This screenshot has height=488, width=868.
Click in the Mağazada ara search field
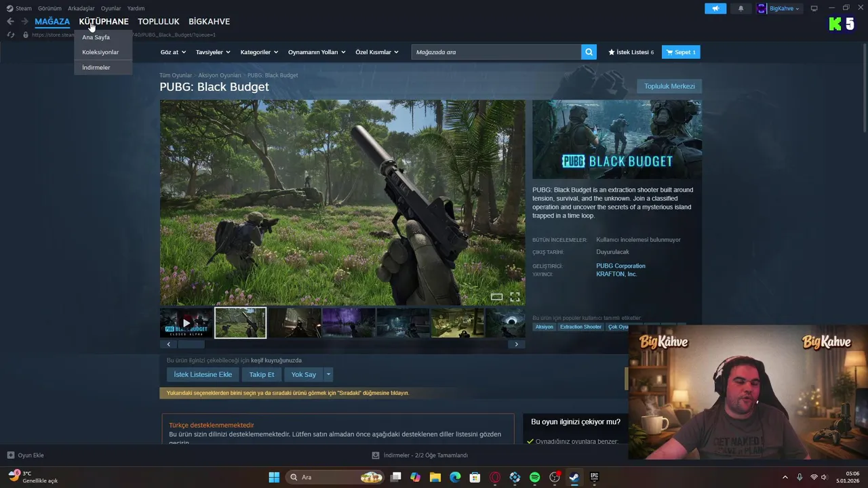[x=496, y=52]
